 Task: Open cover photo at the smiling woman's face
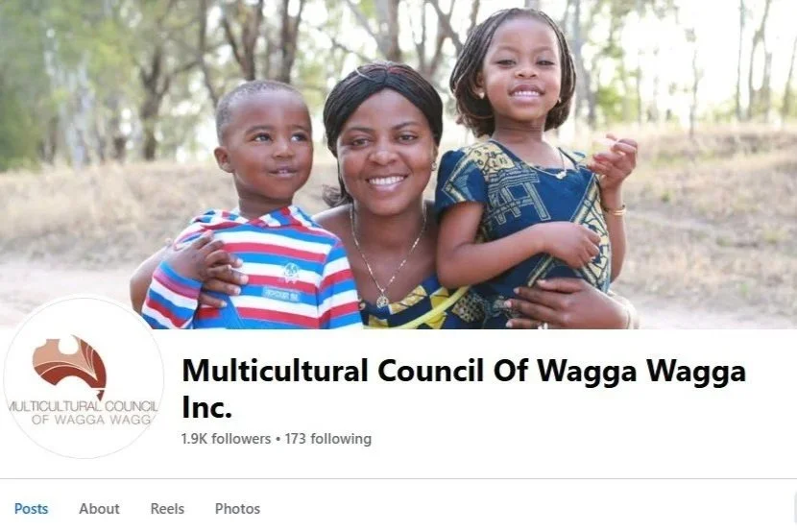pyautogui.click(x=384, y=149)
